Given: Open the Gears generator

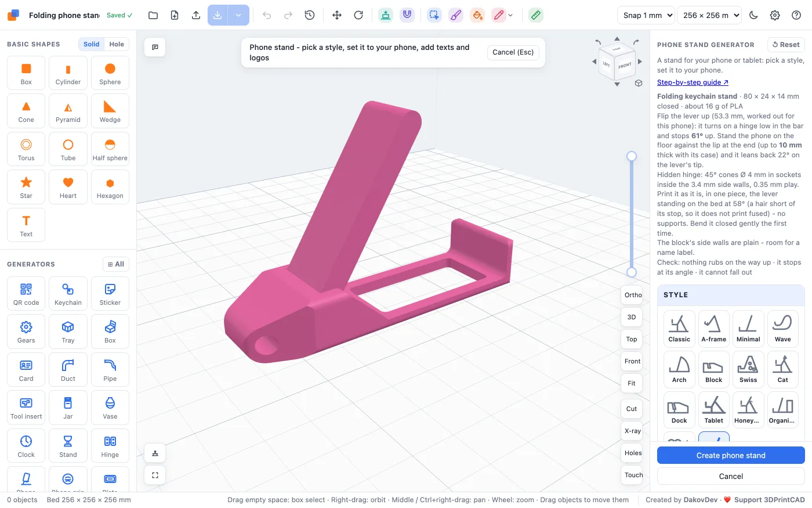Looking at the screenshot, I should click(x=26, y=332).
